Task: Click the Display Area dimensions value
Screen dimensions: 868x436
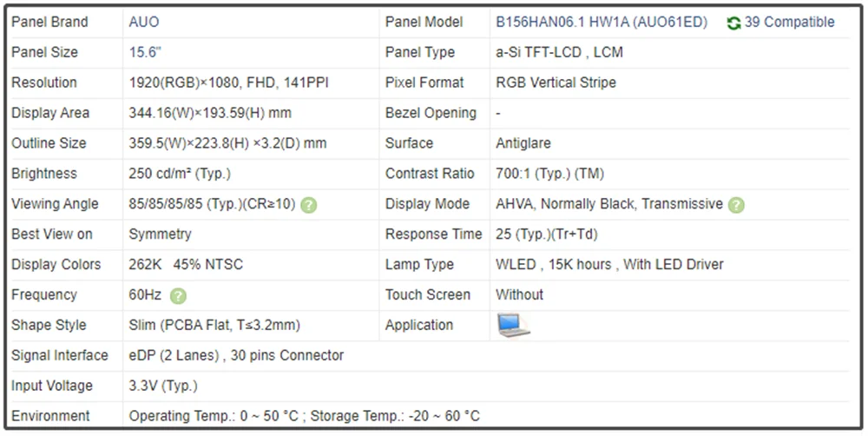Action: (x=210, y=113)
